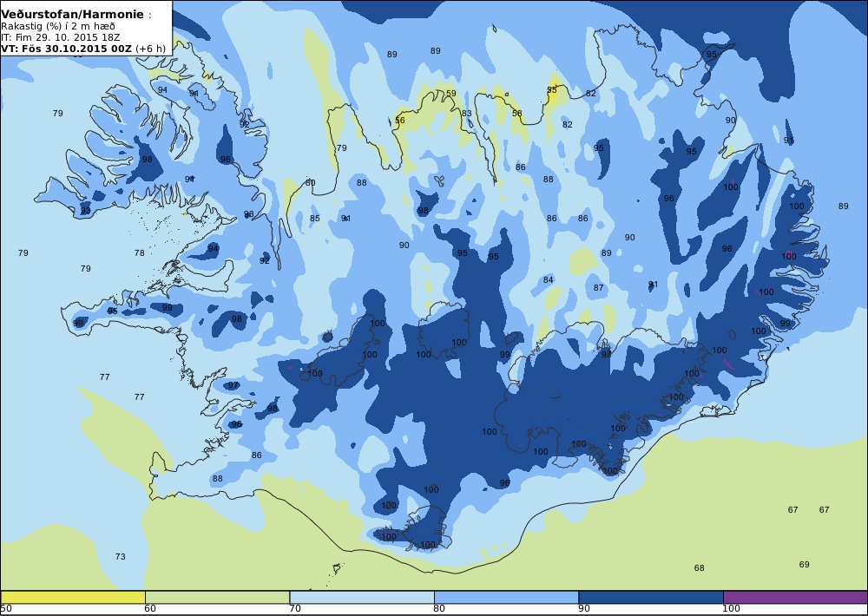Click the humidity value 68 over ocean
This screenshot has height=616, width=868.
click(699, 568)
